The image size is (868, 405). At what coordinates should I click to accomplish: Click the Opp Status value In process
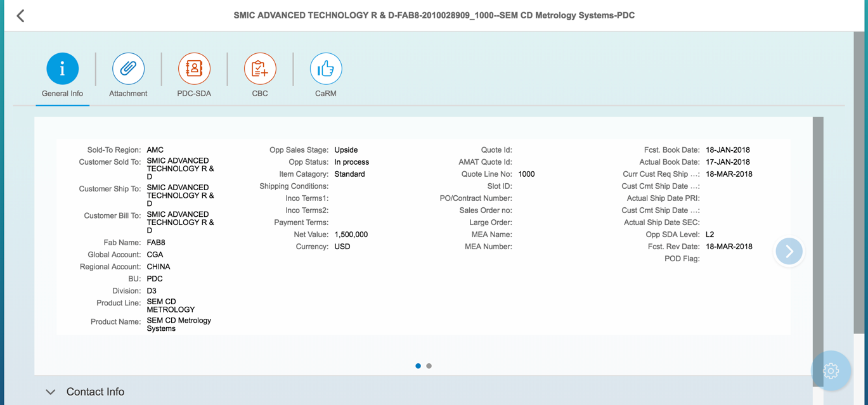pos(352,162)
